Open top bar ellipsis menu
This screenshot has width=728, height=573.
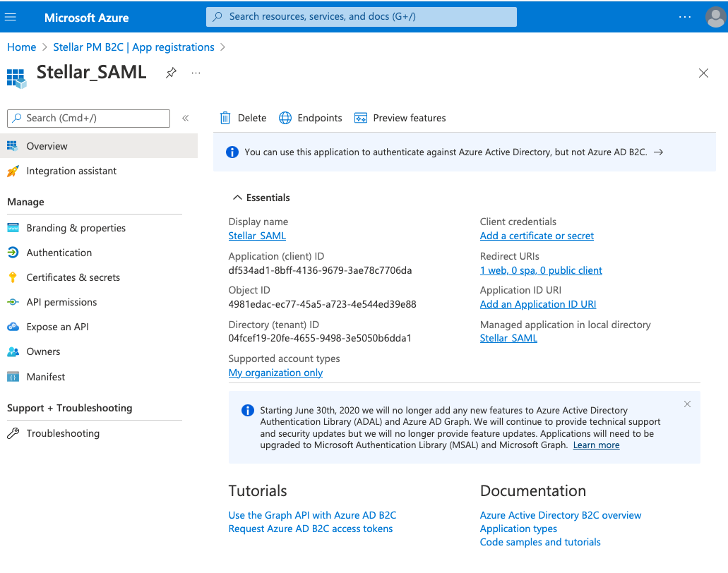[x=685, y=17]
